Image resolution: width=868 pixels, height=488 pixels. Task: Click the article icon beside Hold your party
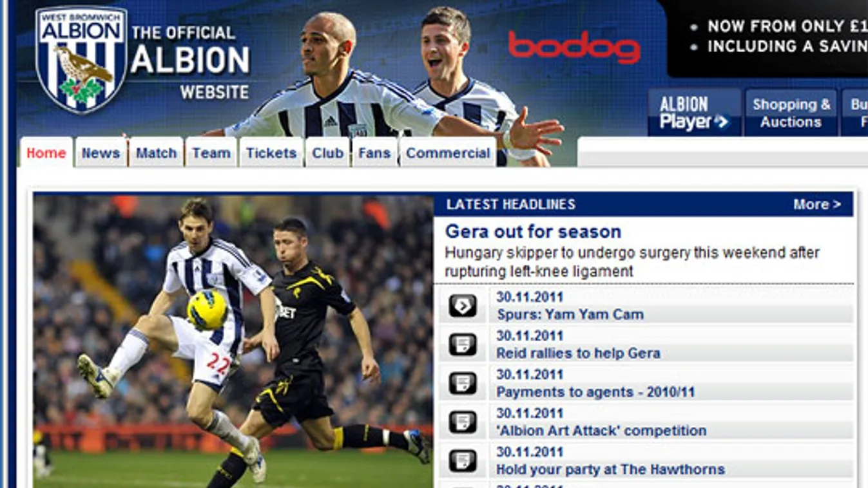point(463,460)
